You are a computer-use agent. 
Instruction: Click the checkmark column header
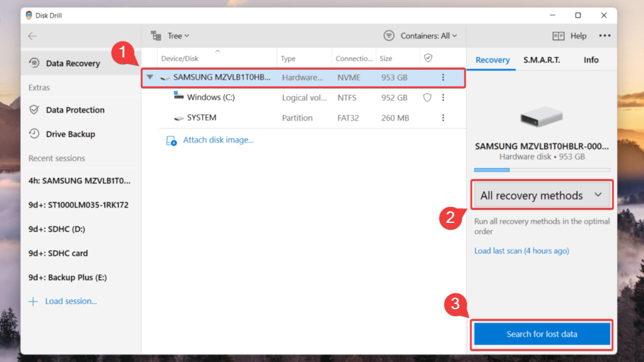pos(429,58)
